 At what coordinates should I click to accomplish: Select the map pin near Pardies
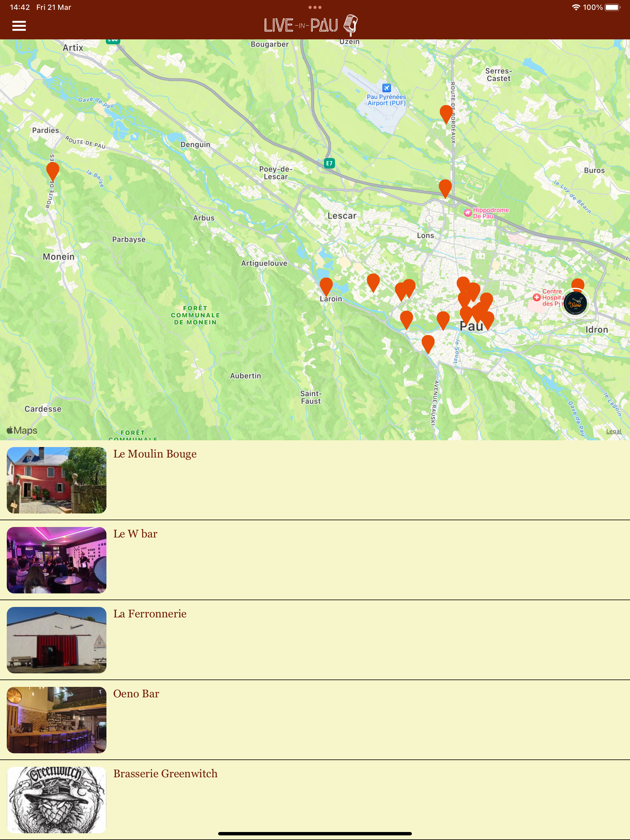[x=53, y=171]
